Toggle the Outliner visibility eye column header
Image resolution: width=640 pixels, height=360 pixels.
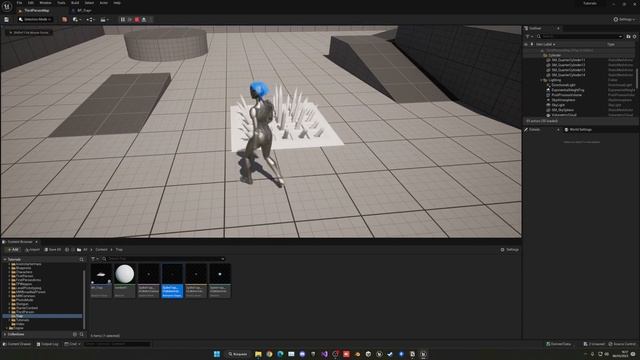point(526,44)
